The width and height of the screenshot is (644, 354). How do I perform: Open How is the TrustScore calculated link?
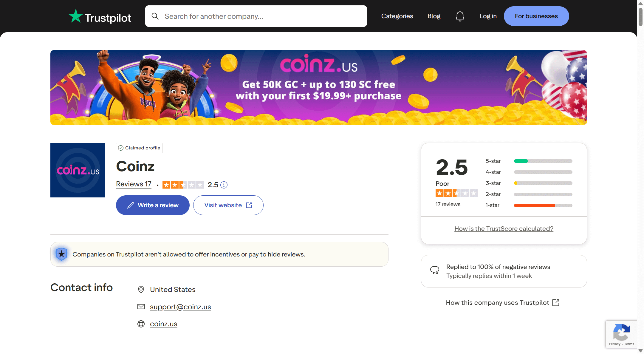click(504, 229)
